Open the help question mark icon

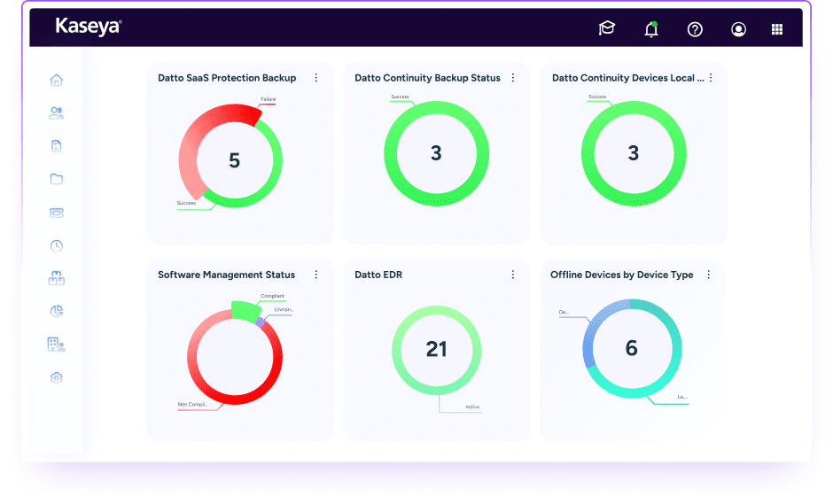point(695,29)
